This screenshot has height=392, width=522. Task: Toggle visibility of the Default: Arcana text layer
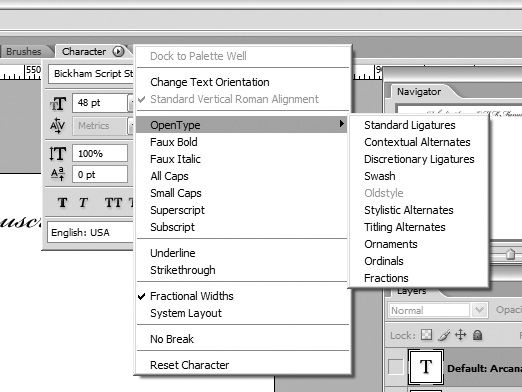(395, 367)
